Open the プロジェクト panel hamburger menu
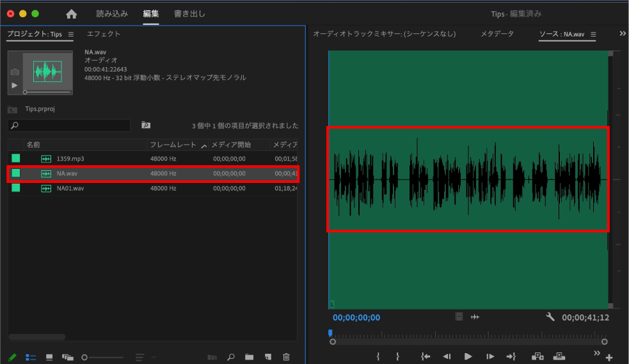 [70, 35]
